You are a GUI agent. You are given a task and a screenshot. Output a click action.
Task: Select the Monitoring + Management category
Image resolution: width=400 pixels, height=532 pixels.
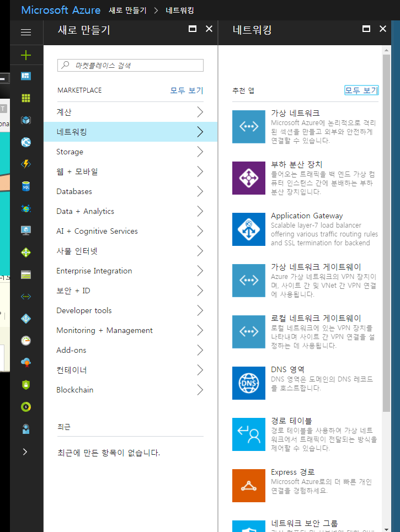point(130,330)
